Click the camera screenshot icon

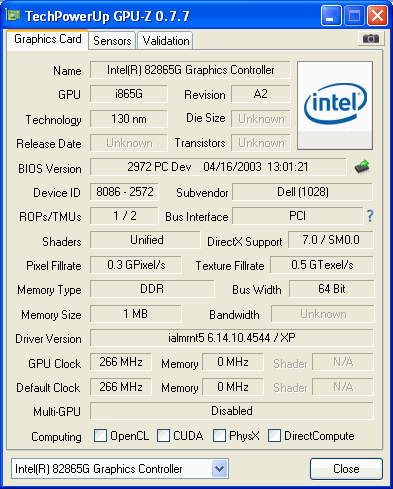[371, 39]
